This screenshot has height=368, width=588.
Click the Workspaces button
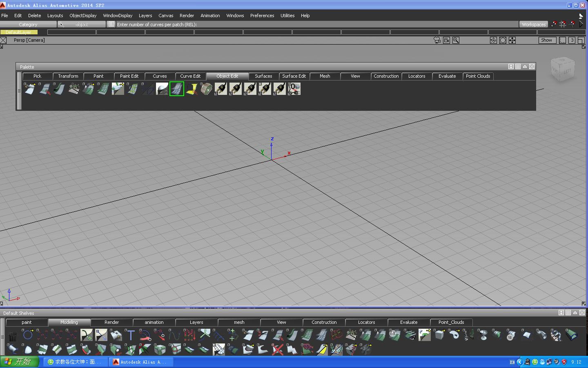click(533, 25)
